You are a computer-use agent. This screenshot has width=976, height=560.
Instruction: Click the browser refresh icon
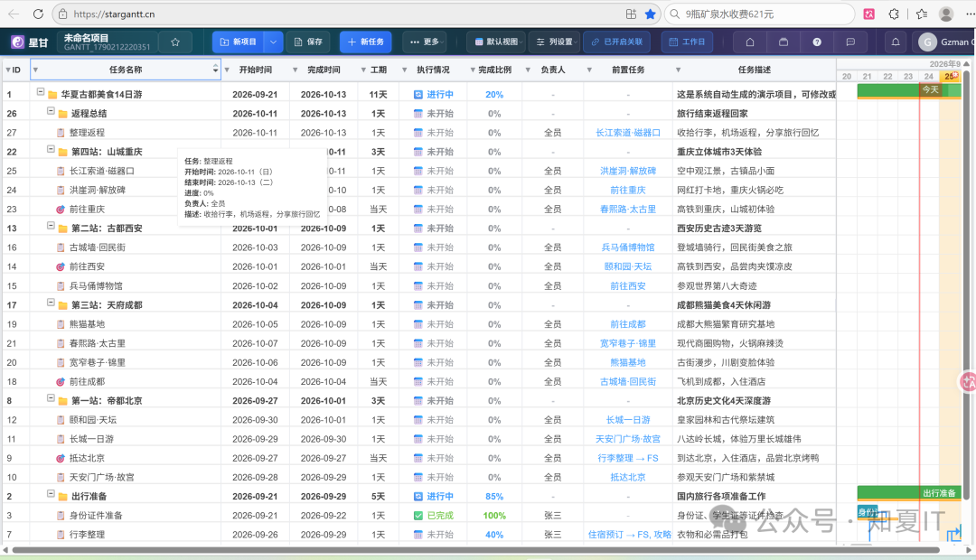pos(38,14)
